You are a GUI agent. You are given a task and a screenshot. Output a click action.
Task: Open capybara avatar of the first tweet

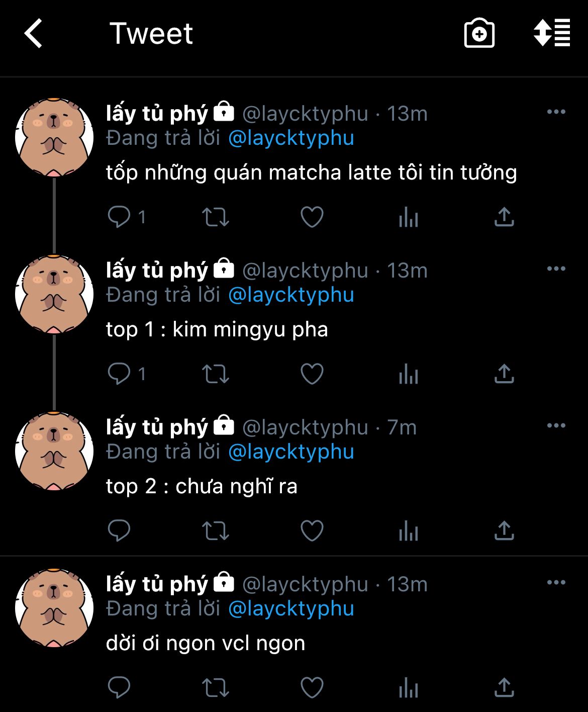[x=54, y=137]
